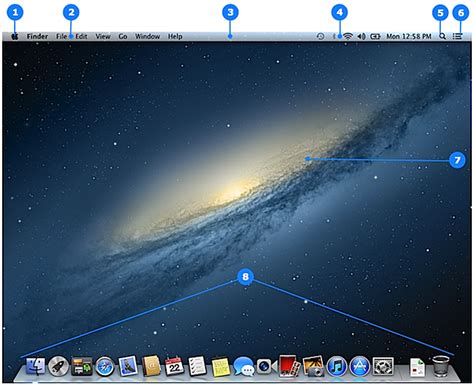Open Safari from the Dock
The image size is (474, 387).
[x=105, y=366]
